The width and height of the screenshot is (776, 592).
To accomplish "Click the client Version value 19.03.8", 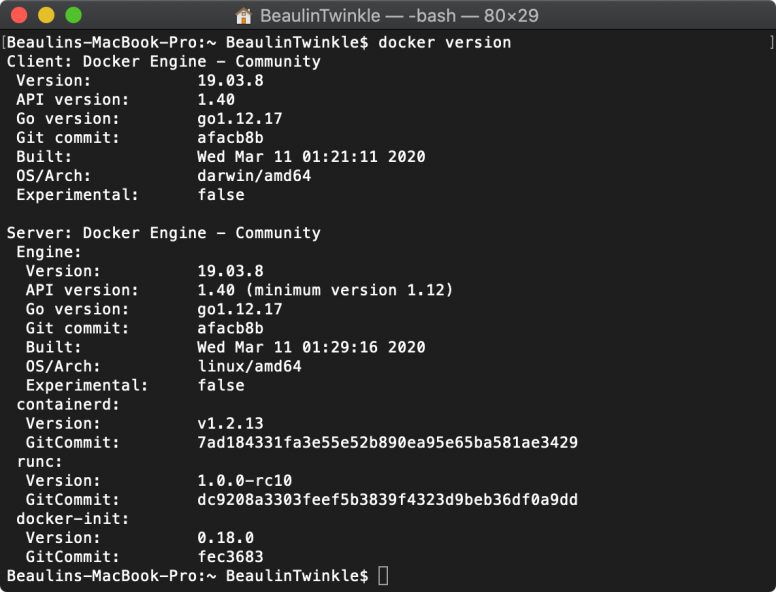I will pos(230,81).
